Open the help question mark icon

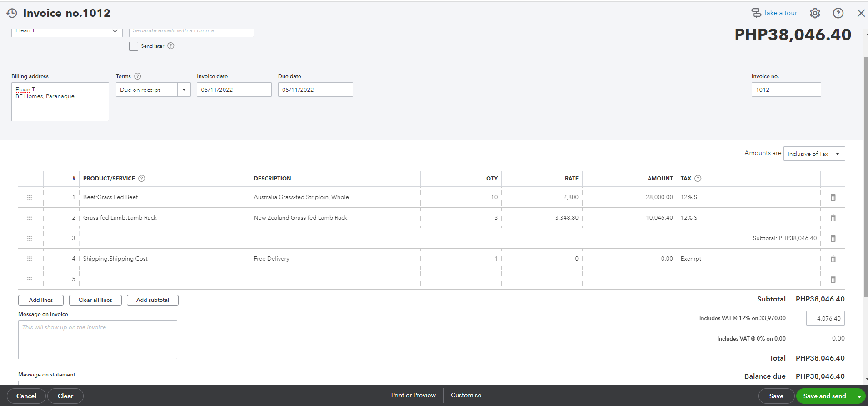838,13
